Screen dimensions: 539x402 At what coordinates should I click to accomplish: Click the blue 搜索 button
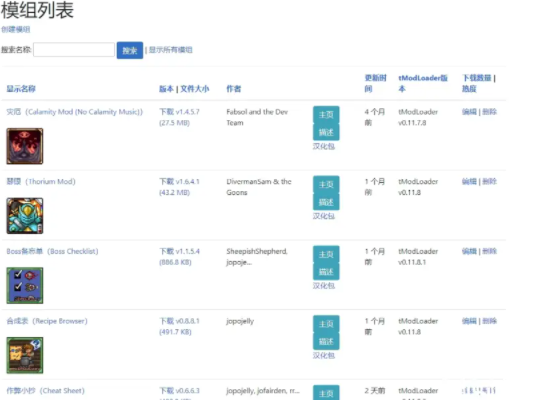pyautogui.click(x=130, y=50)
